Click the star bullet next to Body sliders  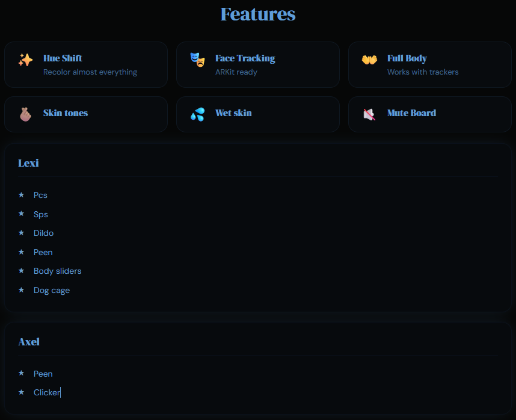(22, 271)
